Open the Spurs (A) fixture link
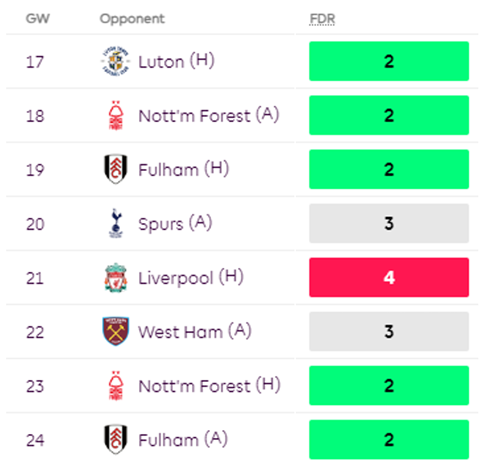 (175, 224)
